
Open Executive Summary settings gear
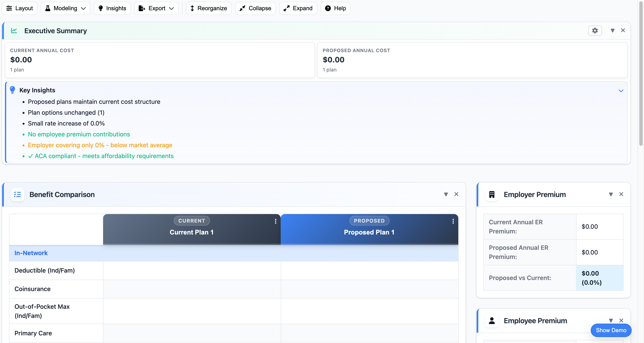tap(595, 30)
